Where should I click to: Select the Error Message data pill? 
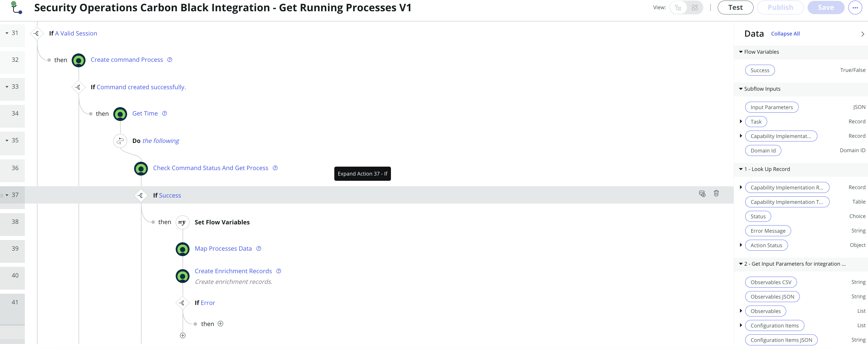tap(767, 231)
